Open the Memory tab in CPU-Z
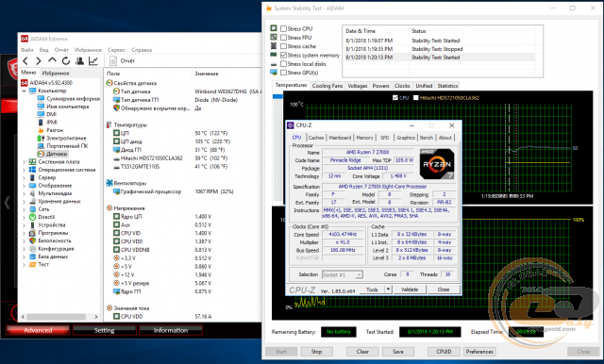Screen dimensions: 604x364 click(364, 138)
